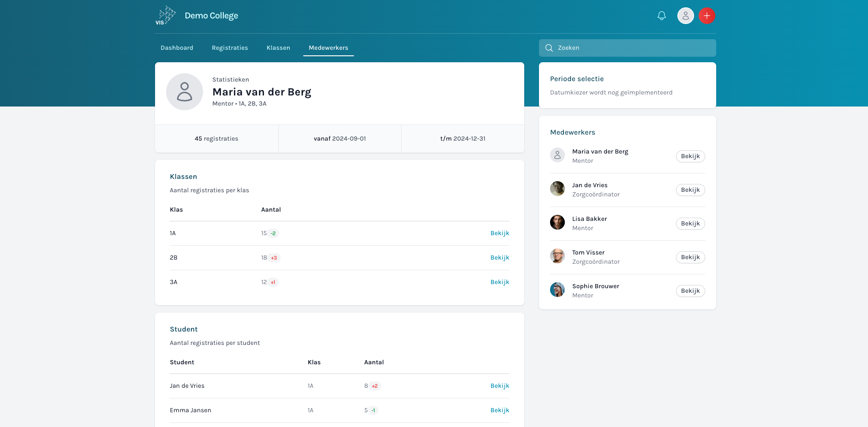868x427 pixels.
Task: Click the search magnifier icon
Action: click(x=549, y=47)
